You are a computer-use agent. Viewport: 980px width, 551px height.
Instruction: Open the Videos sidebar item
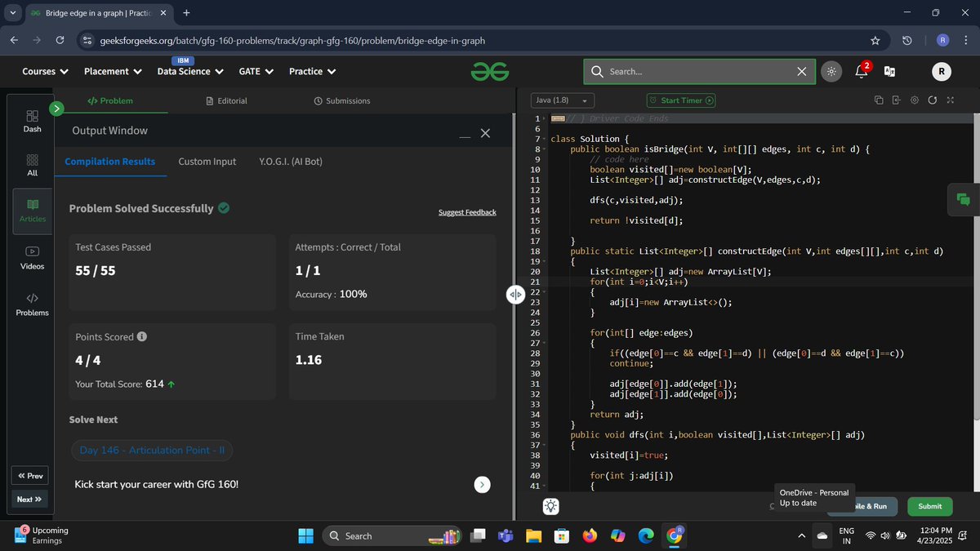(33, 258)
